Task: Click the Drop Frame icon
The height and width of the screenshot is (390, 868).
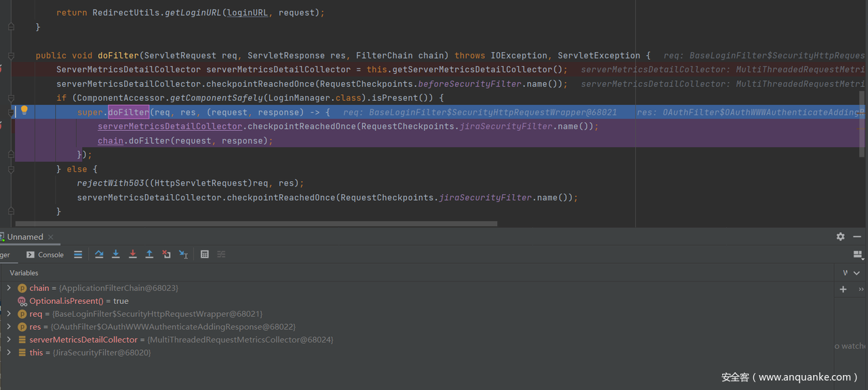Action: click(x=166, y=254)
